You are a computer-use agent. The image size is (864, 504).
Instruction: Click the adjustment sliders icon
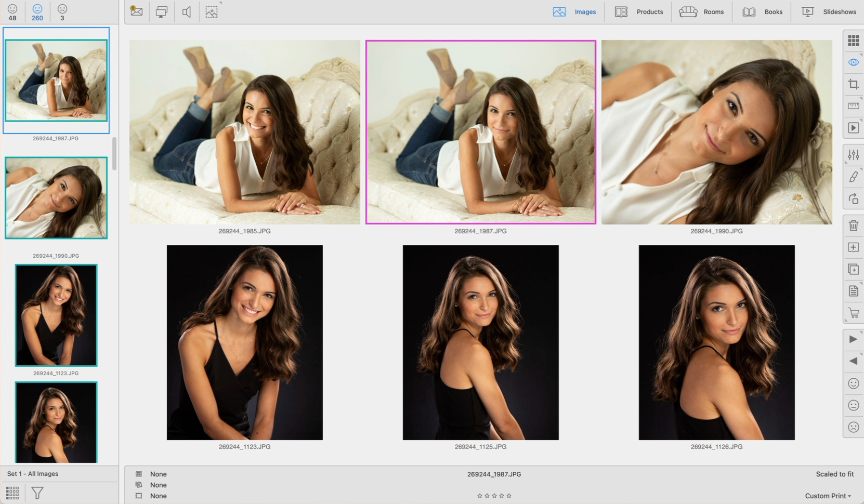click(x=853, y=155)
